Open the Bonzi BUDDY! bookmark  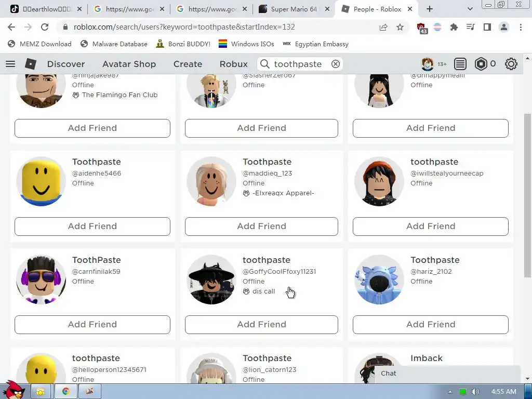pos(183,44)
